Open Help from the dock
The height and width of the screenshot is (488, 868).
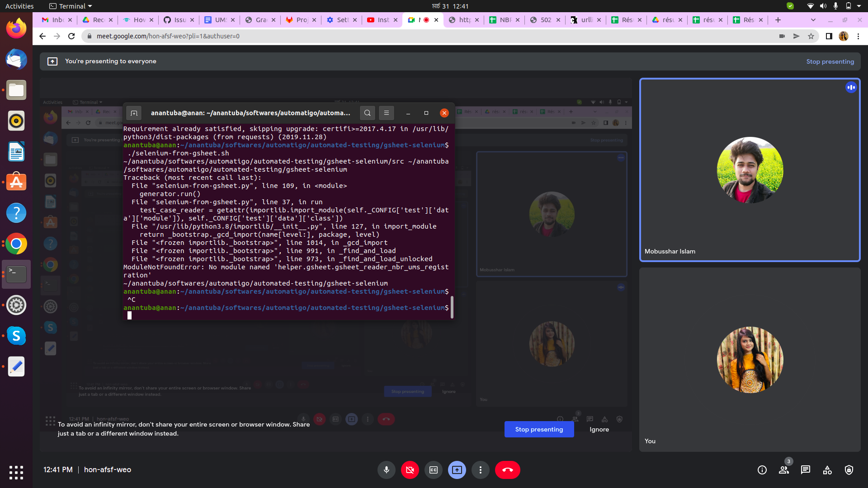(16, 213)
